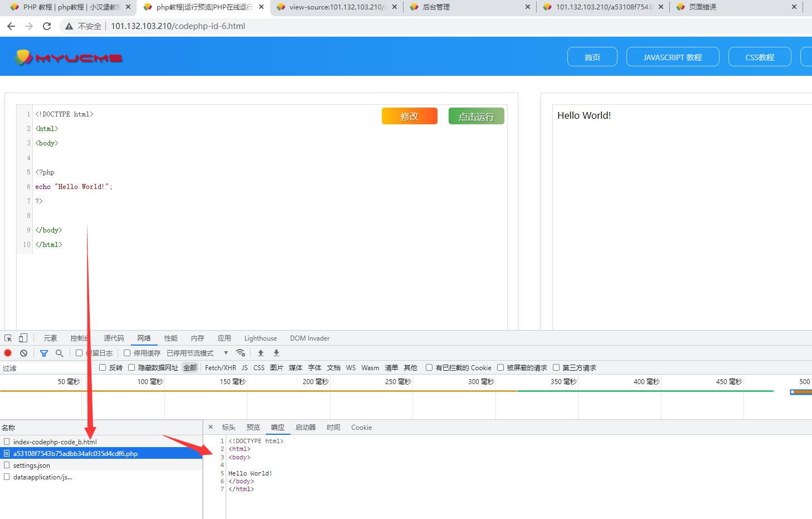Open the 性能 DevTools panel
Screen dimensions: 812x519
tap(171, 338)
